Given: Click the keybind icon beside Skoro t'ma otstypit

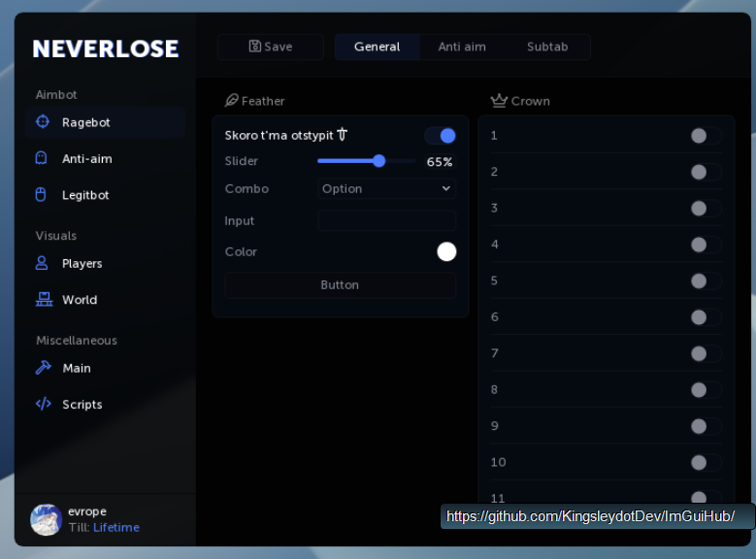Looking at the screenshot, I should click(x=342, y=134).
